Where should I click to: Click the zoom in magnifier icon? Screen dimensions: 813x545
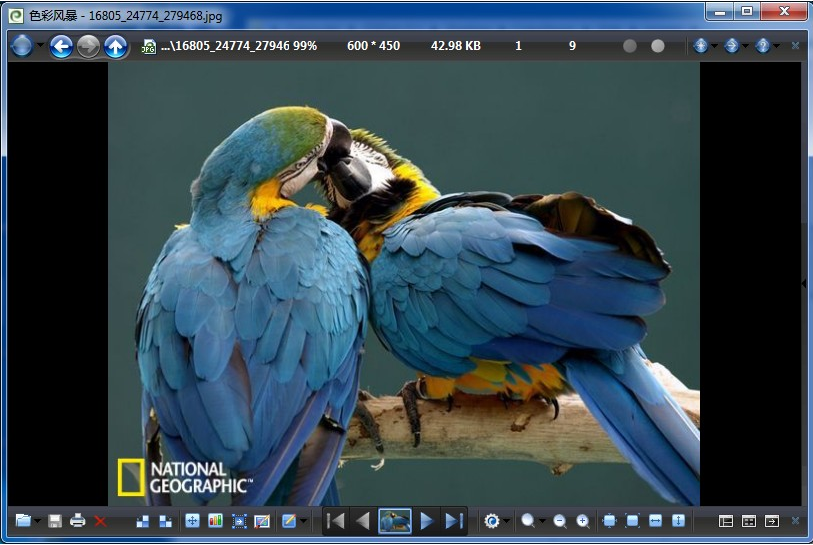(582, 521)
